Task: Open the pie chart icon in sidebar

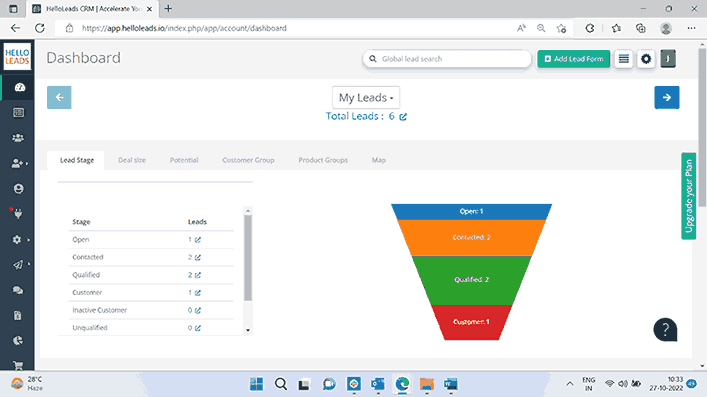Action: [x=18, y=341]
